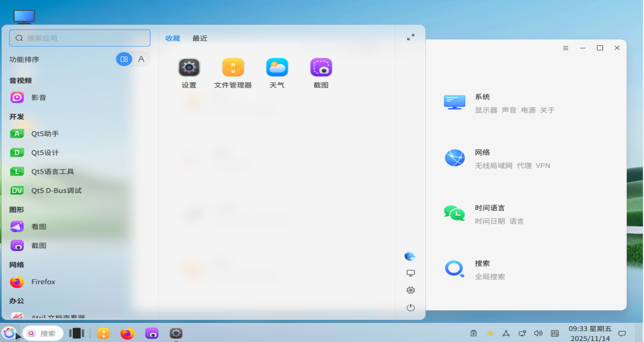The height and width of the screenshot is (342, 644).
Task: Click the 音视频 category header
Action: tap(21, 81)
